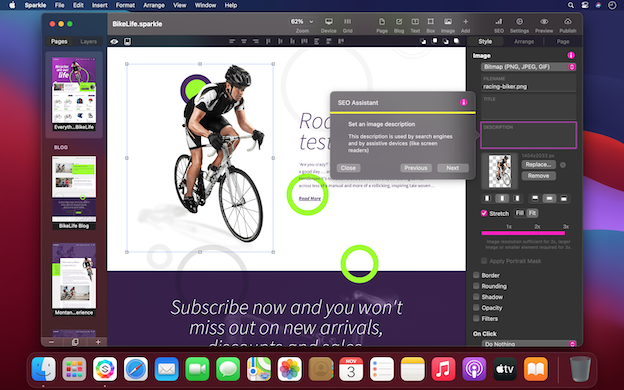Open Safari from the Dock
This screenshot has width=624, height=390.
pos(136,369)
